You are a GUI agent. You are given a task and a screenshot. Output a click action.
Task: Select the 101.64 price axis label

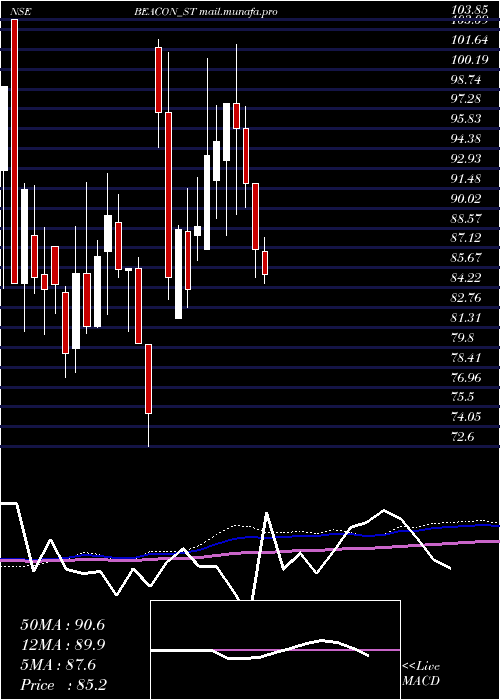click(470, 40)
